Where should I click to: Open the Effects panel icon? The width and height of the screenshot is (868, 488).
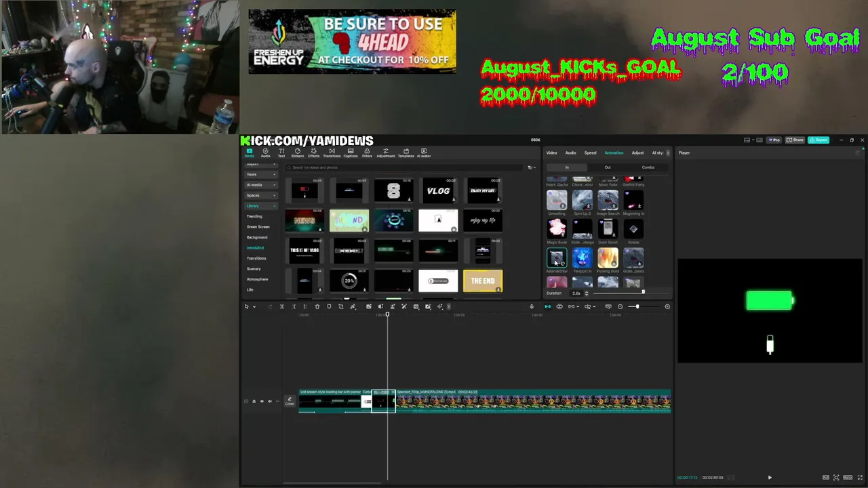(313, 152)
